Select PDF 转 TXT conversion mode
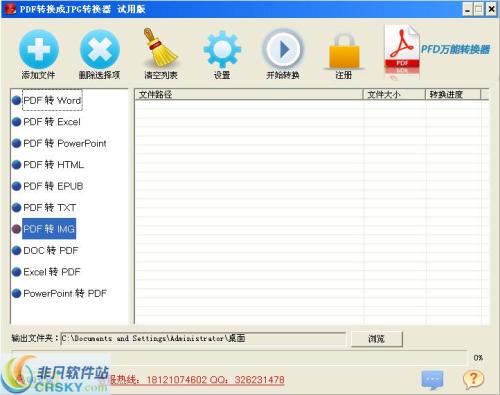The image size is (500, 395). point(49,207)
